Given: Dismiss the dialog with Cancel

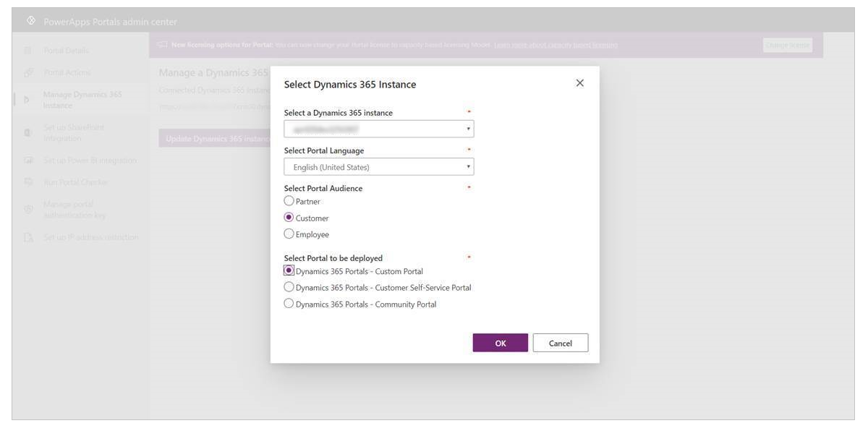Looking at the screenshot, I should tap(561, 342).
